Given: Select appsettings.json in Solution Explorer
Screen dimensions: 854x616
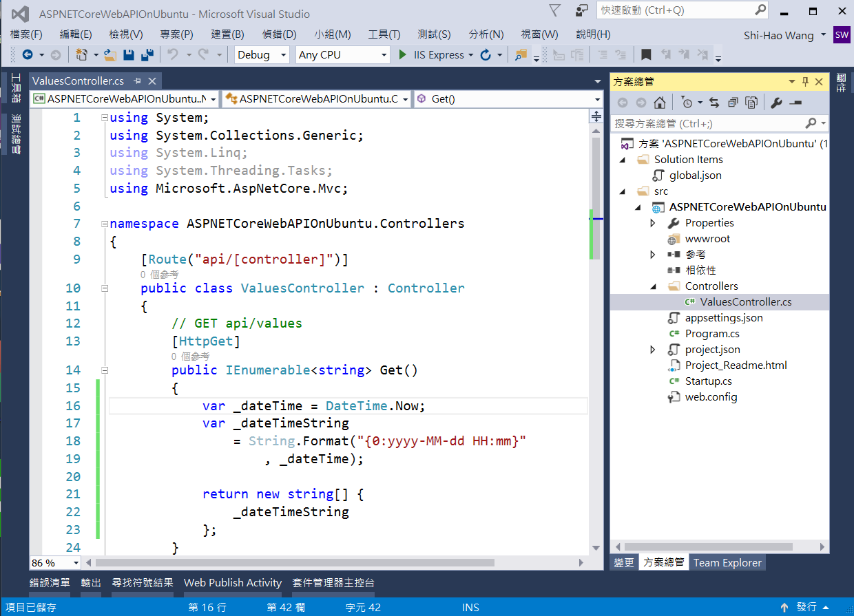Looking at the screenshot, I should point(724,318).
